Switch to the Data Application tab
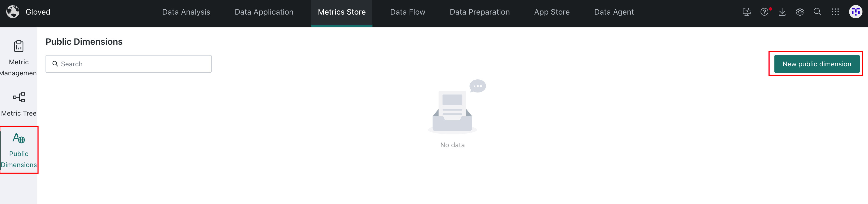This screenshot has width=868, height=204. pyautogui.click(x=264, y=12)
